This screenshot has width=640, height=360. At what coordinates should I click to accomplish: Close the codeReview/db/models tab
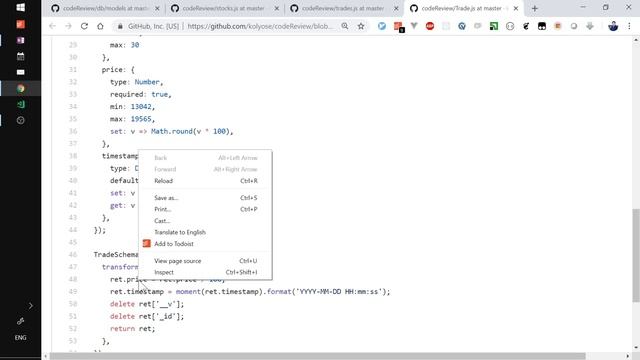point(157,8)
